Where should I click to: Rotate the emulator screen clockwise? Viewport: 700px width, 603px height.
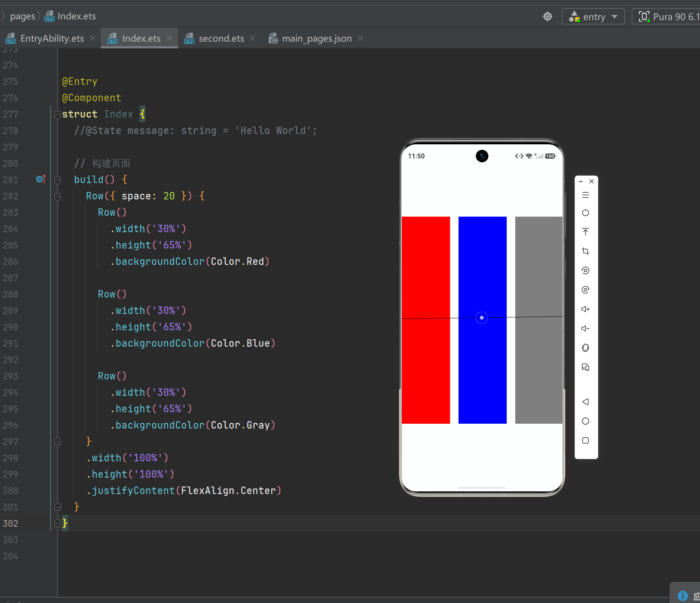tap(586, 290)
